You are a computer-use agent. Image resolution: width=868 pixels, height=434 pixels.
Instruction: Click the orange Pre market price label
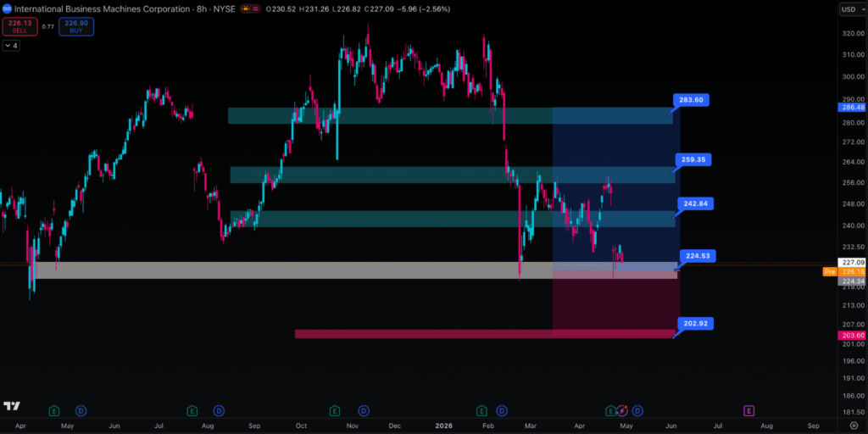coord(829,272)
